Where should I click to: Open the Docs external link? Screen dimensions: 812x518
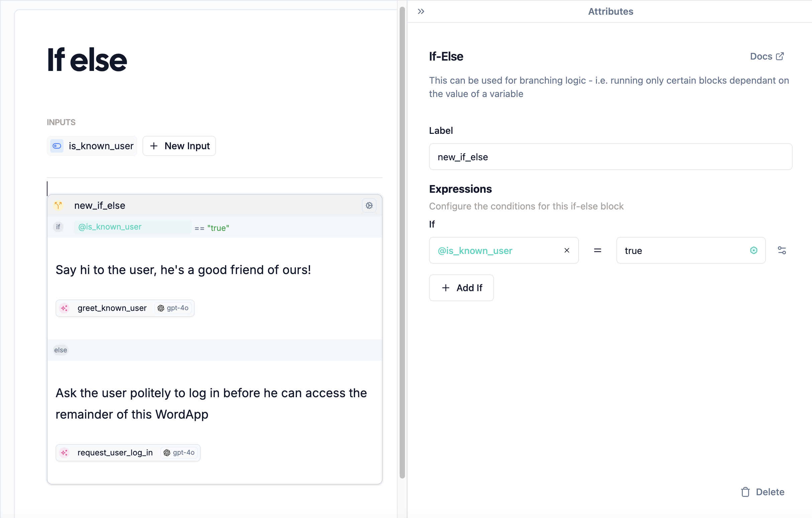point(767,56)
